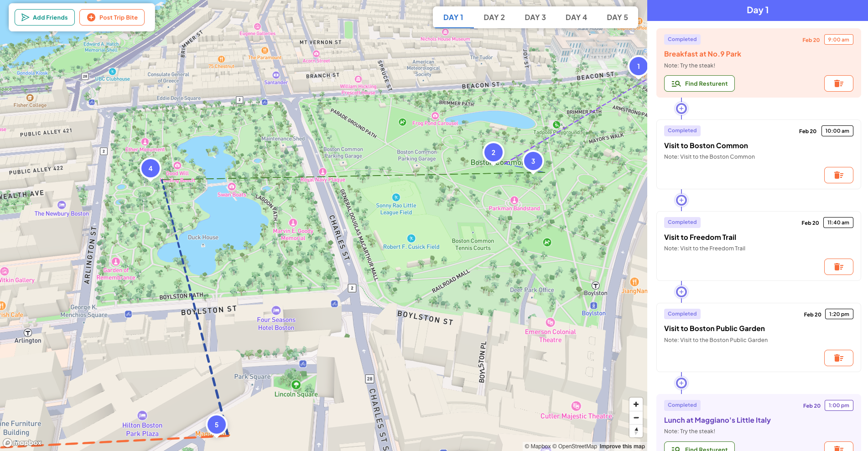The width and height of the screenshot is (868, 451).
Task: Select map marker number 3
Action: pos(533,161)
